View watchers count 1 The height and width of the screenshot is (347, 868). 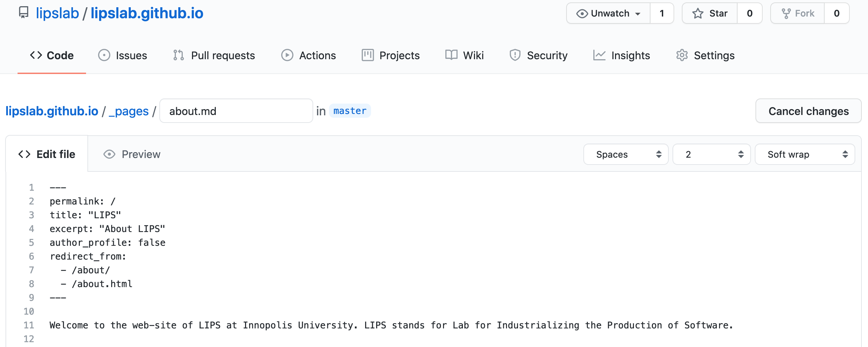(x=661, y=13)
